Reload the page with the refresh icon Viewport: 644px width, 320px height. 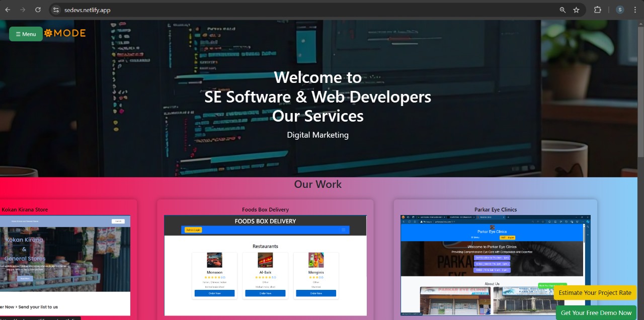click(x=38, y=10)
